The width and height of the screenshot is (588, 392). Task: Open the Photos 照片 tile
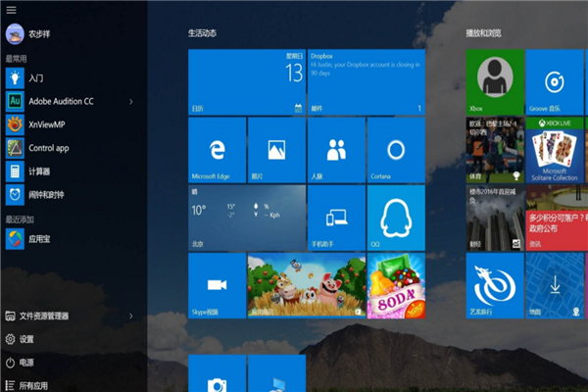pyautogui.click(x=276, y=150)
